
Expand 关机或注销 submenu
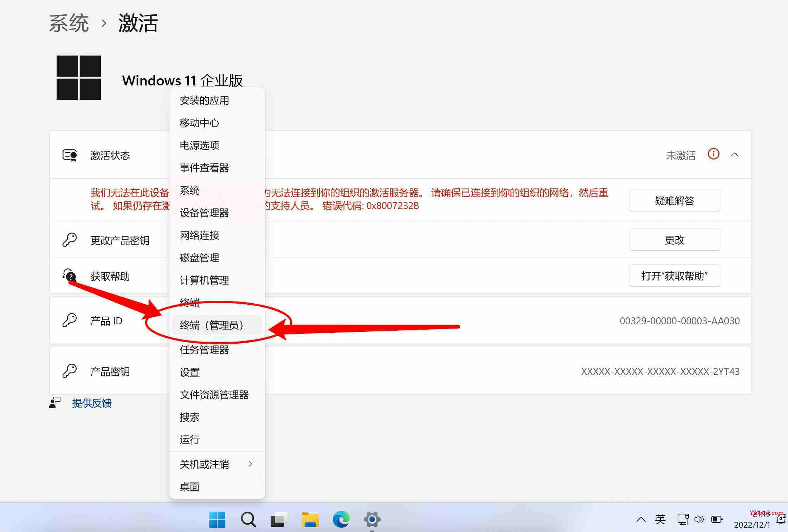pos(217,465)
